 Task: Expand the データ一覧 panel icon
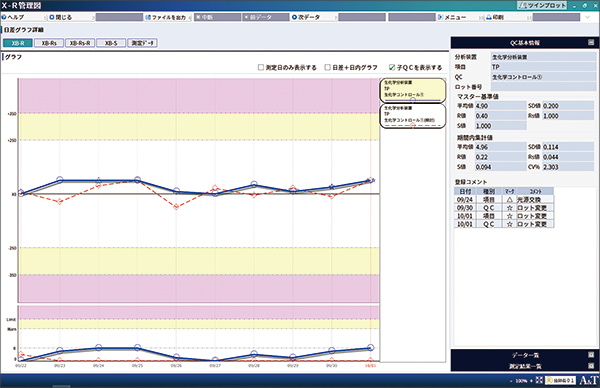tap(591, 355)
